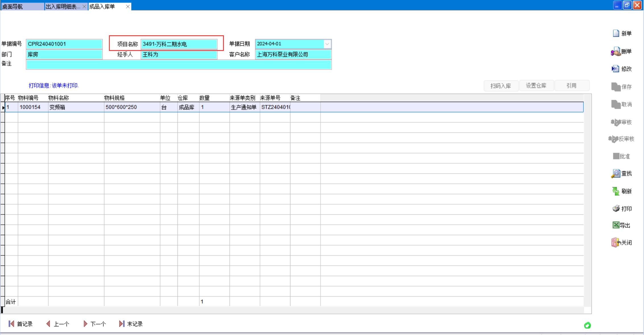Close the 成品入库单 tab

coord(128,7)
